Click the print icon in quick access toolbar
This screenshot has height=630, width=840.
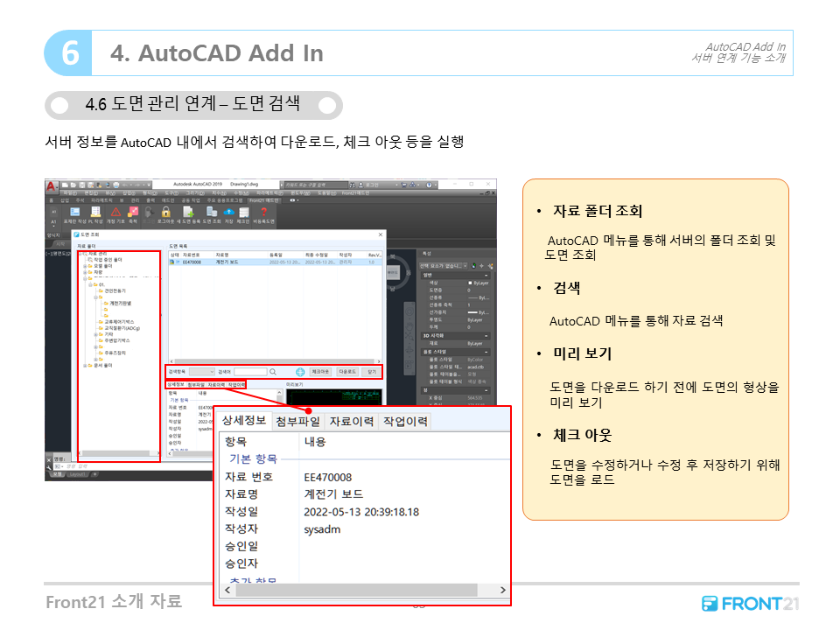[115, 185]
